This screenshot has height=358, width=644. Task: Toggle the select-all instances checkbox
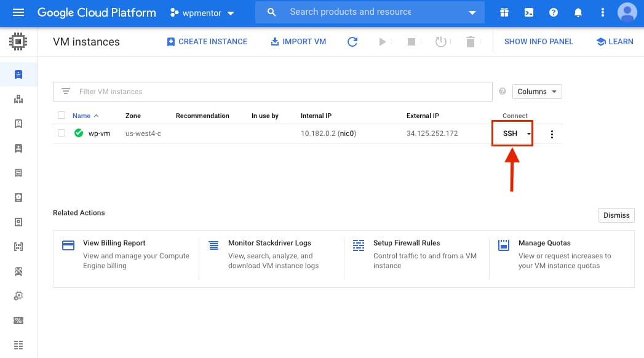[62, 116]
